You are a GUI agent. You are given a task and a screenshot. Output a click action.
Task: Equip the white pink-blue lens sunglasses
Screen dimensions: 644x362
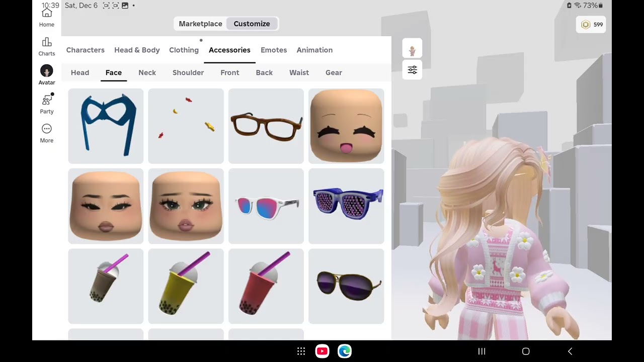266,206
